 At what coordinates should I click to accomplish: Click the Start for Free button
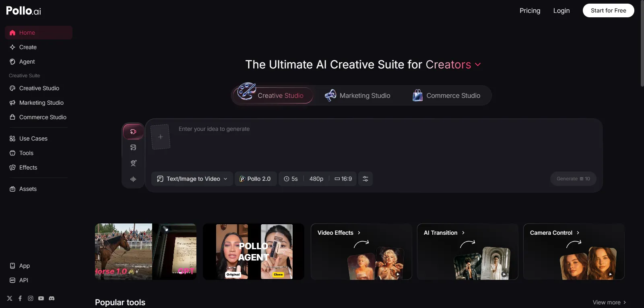(609, 10)
